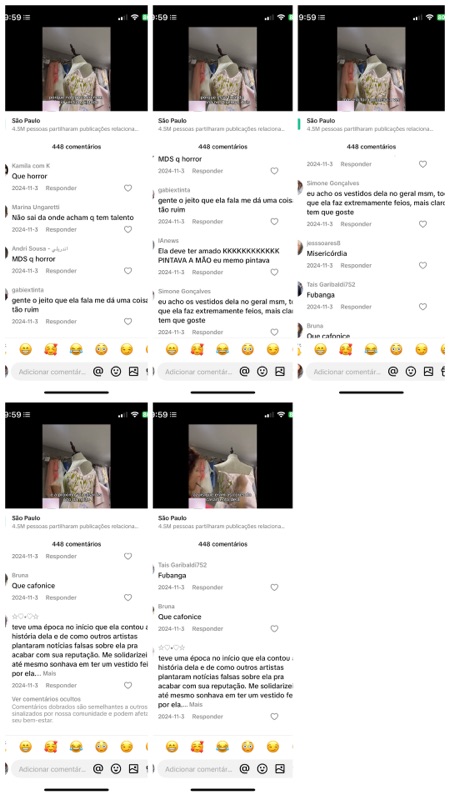Tap the @ mention icon in the screenshot with Kamila com K's comment

(98, 372)
